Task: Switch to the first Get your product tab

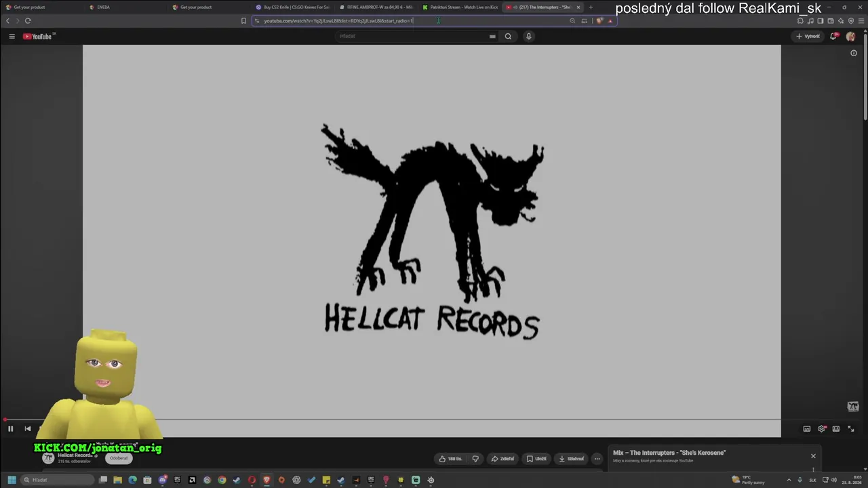Action: click(x=41, y=7)
